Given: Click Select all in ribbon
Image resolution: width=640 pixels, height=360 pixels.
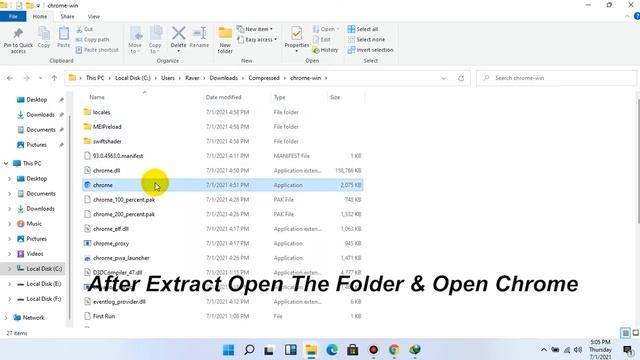Looking at the screenshot, I should click(x=363, y=29).
